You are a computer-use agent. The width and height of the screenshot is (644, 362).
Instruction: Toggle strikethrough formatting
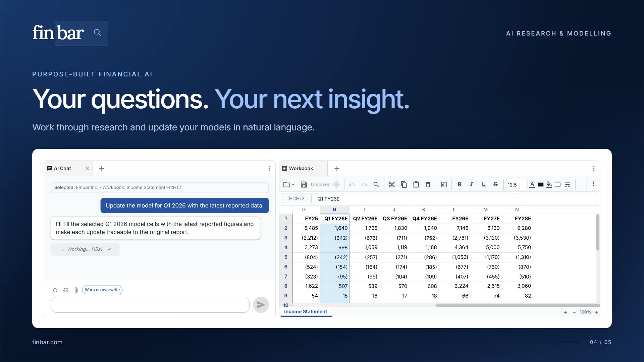pos(495,184)
